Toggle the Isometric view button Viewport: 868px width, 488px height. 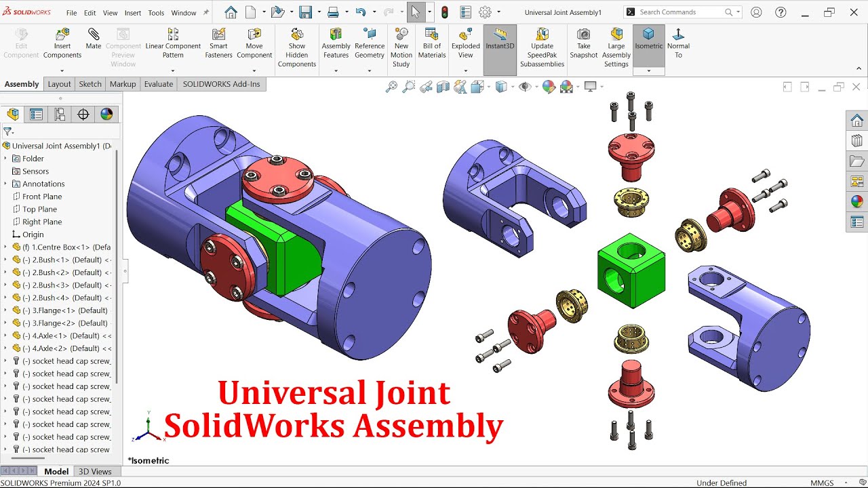(x=648, y=44)
